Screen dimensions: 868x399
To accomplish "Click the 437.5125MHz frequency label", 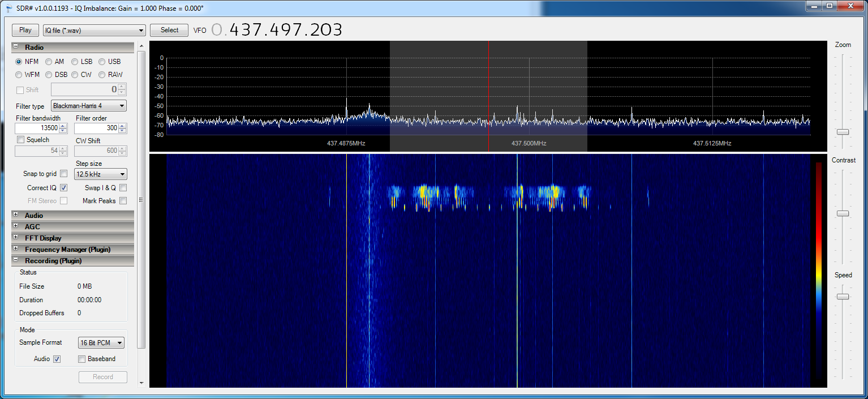I will (x=712, y=144).
